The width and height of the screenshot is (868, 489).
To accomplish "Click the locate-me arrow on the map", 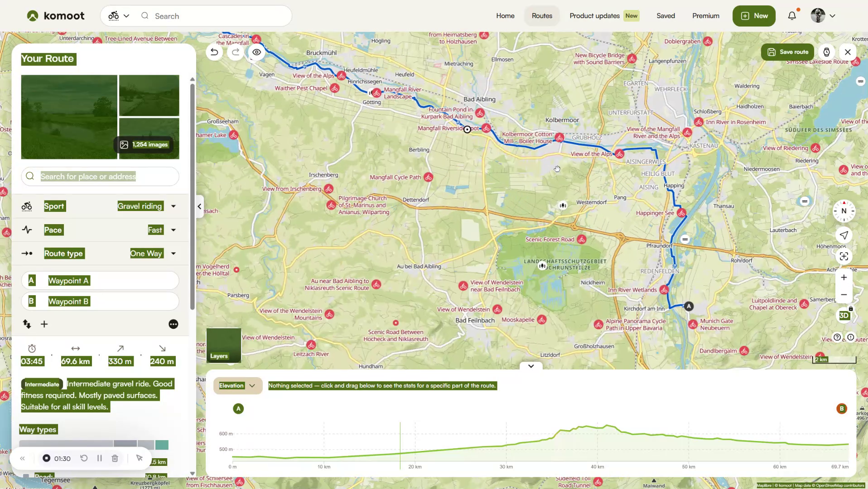I will (x=843, y=235).
